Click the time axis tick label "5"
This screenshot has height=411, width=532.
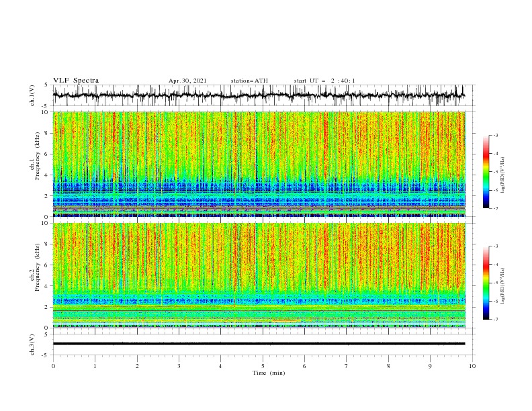click(x=263, y=366)
